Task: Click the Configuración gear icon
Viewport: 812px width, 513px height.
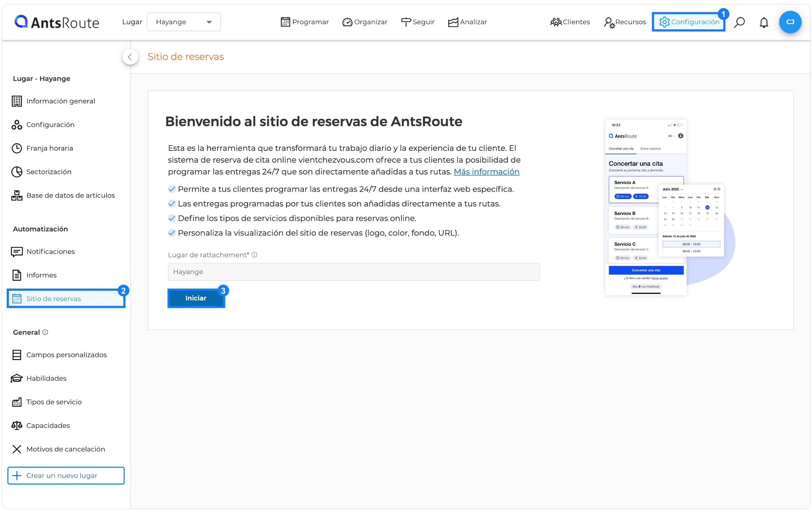Action: click(664, 22)
